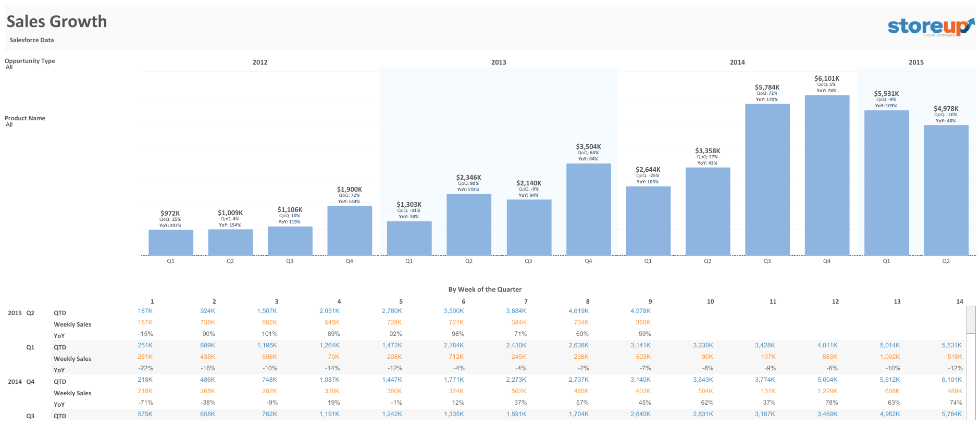Select the -71% YoY cell for 2014 Q4
Image resolution: width=980 pixels, height=426 pixels.
click(x=145, y=403)
